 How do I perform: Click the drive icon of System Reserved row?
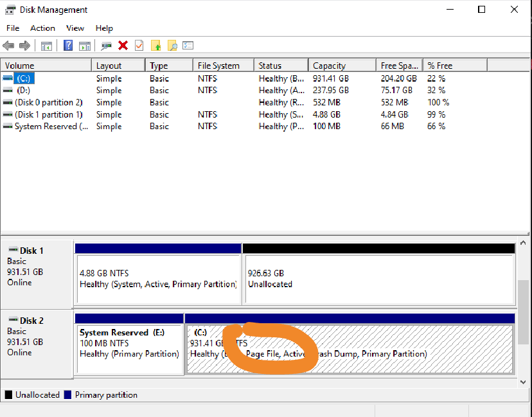(8, 126)
